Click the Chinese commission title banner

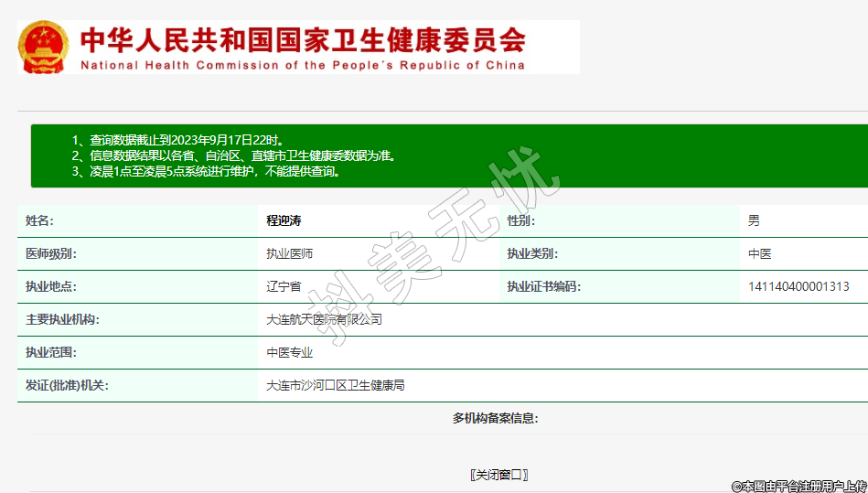(x=303, y=39)
